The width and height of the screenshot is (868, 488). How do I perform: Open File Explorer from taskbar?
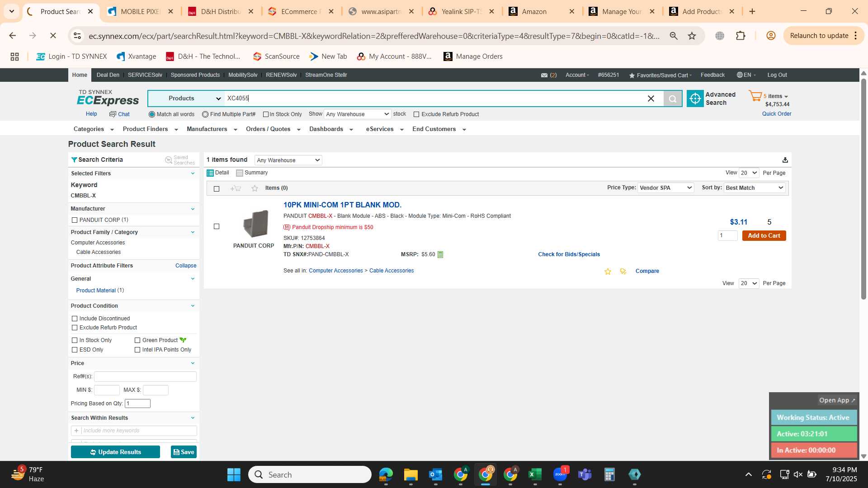pyautogui.click(x=411, y=474)
